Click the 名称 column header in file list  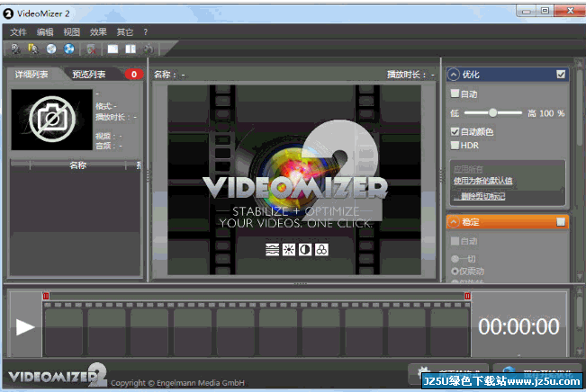click(x=77, y=165)
